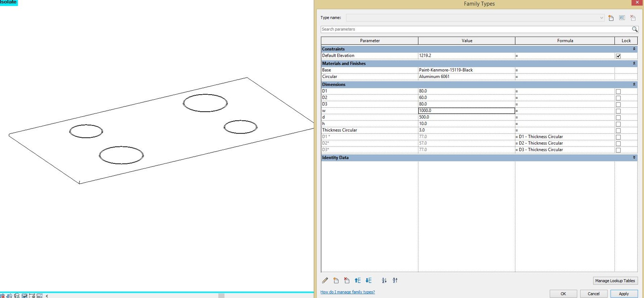The image size is (644, 298).
Task: Collapse view control bar with left chevron
Action: 47,296
